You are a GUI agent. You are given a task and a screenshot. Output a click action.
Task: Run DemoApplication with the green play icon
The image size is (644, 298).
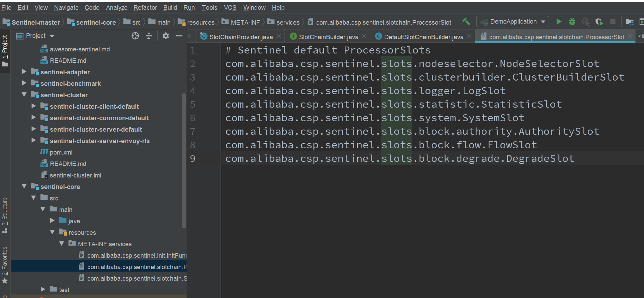coord(559,22)
